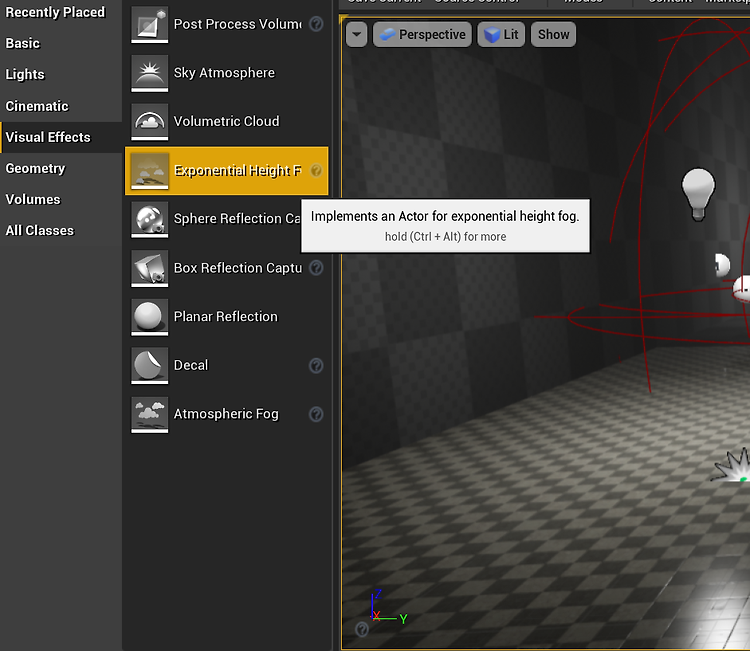The image size is (750, 651).
Task: Open the viewport options dropdown arrow
Action: [x=356, y=34]
